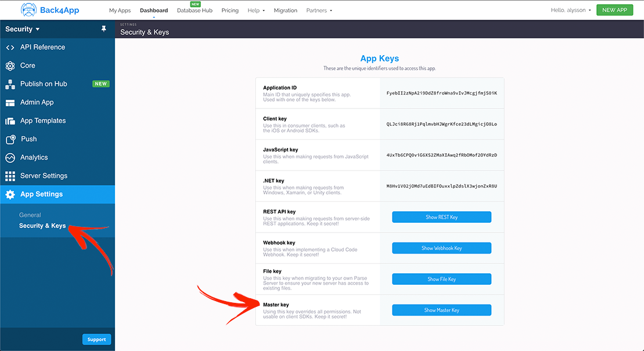Viewport: 644px width, 351px height.
Task: Click Show Master Key button
Action: tap(441, 310)
